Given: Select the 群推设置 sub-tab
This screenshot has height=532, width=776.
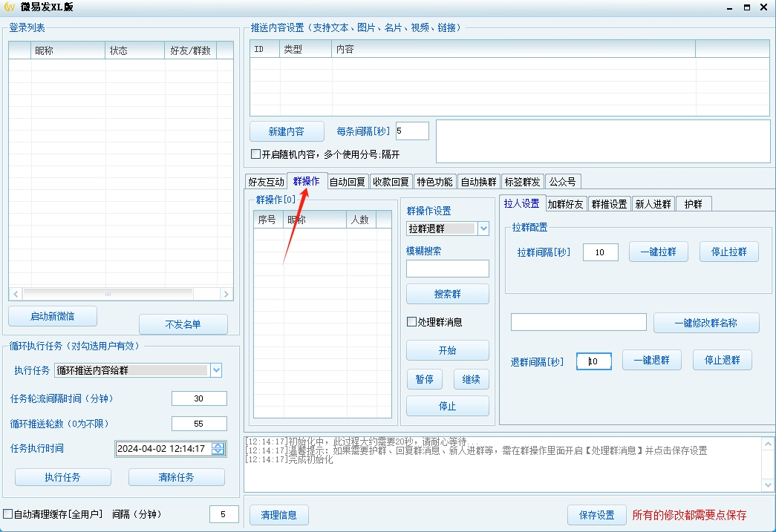Looking at the screenshot, I should (x=609, y=204).
